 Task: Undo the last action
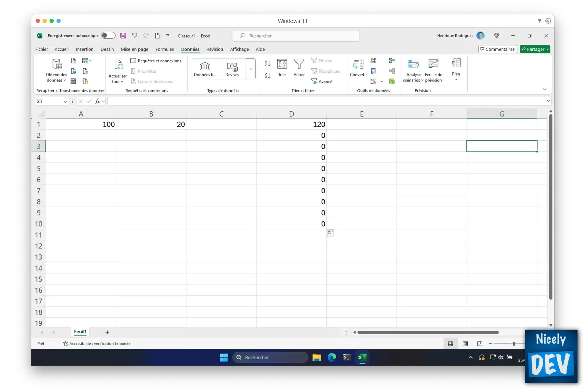click(134, 36)
